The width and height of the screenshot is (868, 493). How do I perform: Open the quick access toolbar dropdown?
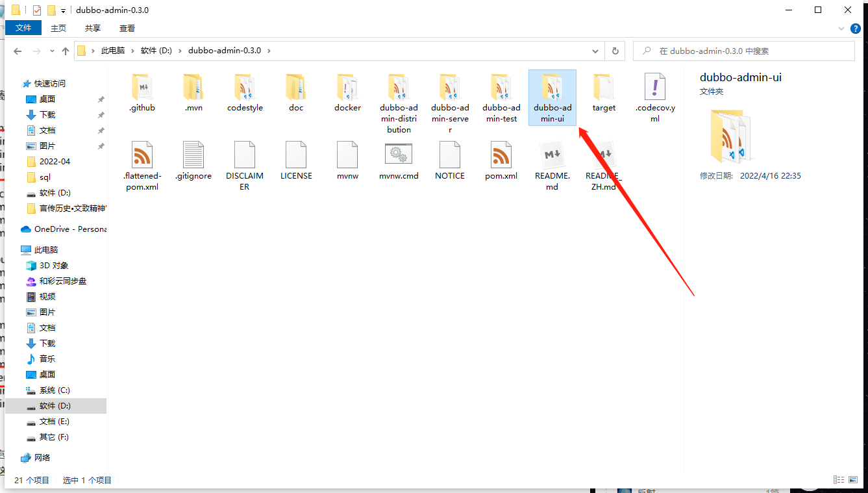pyautogui.click(x=63, y=10)
